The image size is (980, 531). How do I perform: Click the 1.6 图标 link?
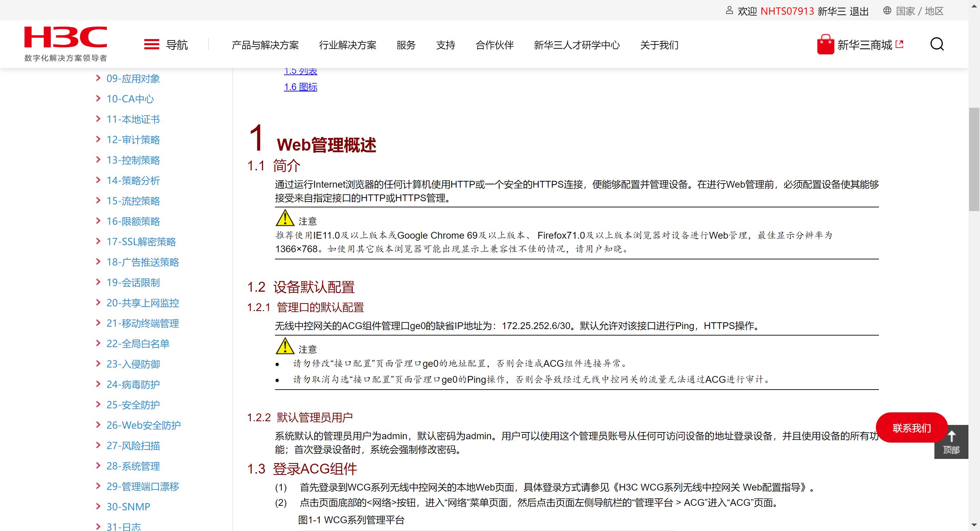tap(300, 87)
